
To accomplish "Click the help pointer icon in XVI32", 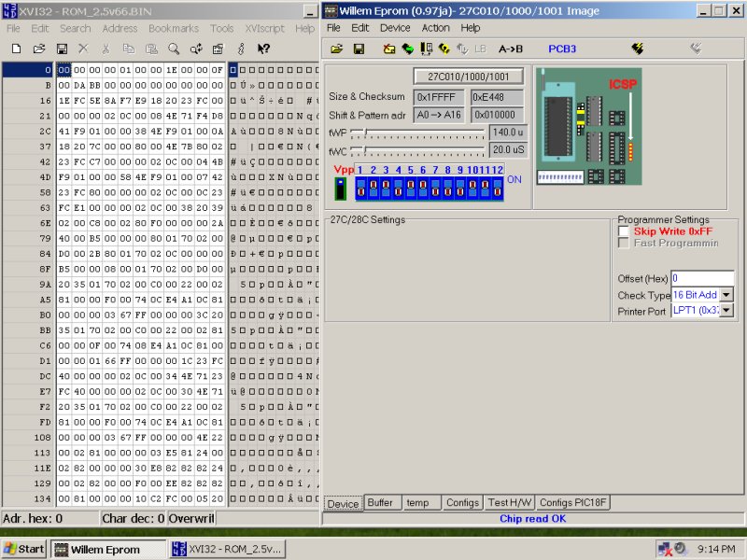I will [x=263, y=49].
